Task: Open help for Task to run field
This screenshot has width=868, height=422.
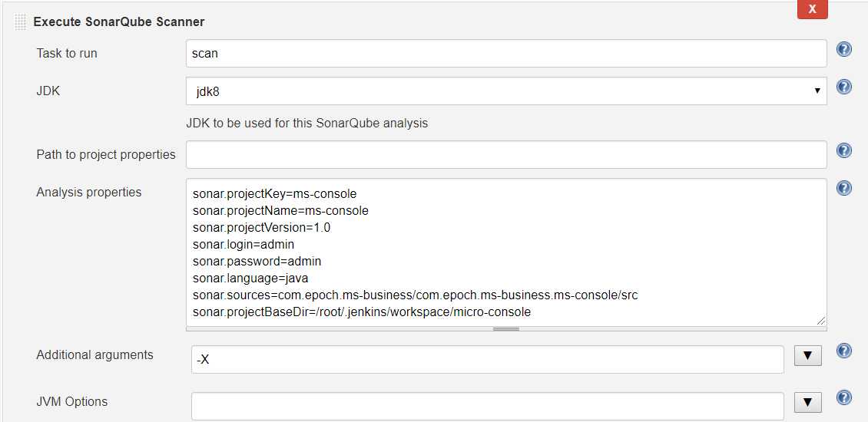Action: 843,50
